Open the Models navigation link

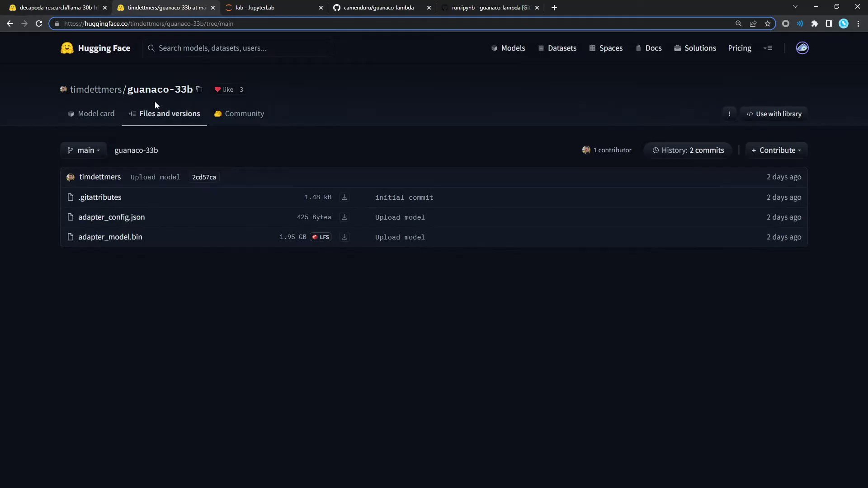[508, 48]
